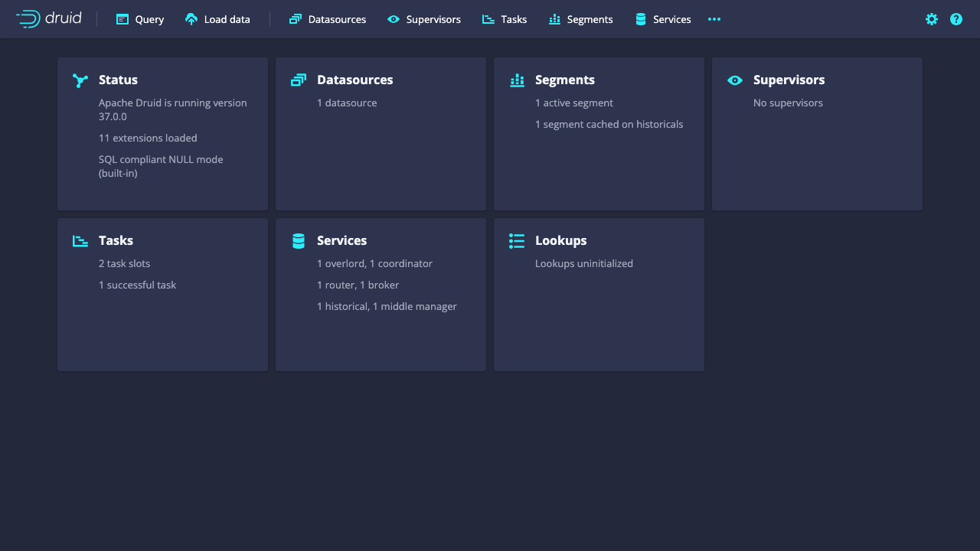The width and height of the screenshot is (980, 551).
Task: Click the Segments card bar-chart icon
Action: pyautogui.click(x=517, y=80)
